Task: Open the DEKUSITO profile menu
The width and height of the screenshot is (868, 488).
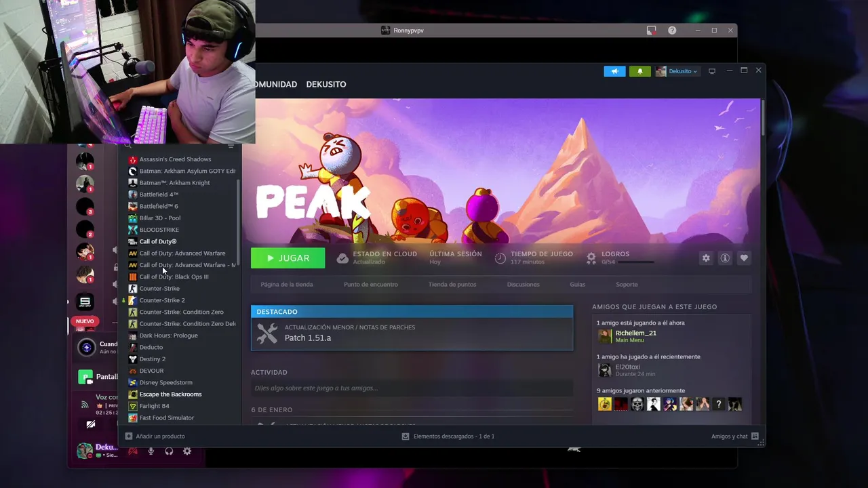Action: click(326, 84)
